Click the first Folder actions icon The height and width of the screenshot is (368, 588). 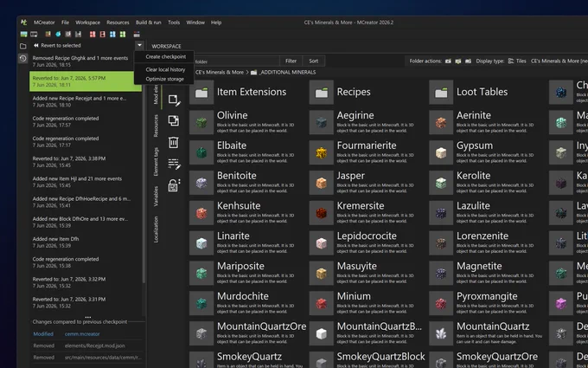coord(448,61)
